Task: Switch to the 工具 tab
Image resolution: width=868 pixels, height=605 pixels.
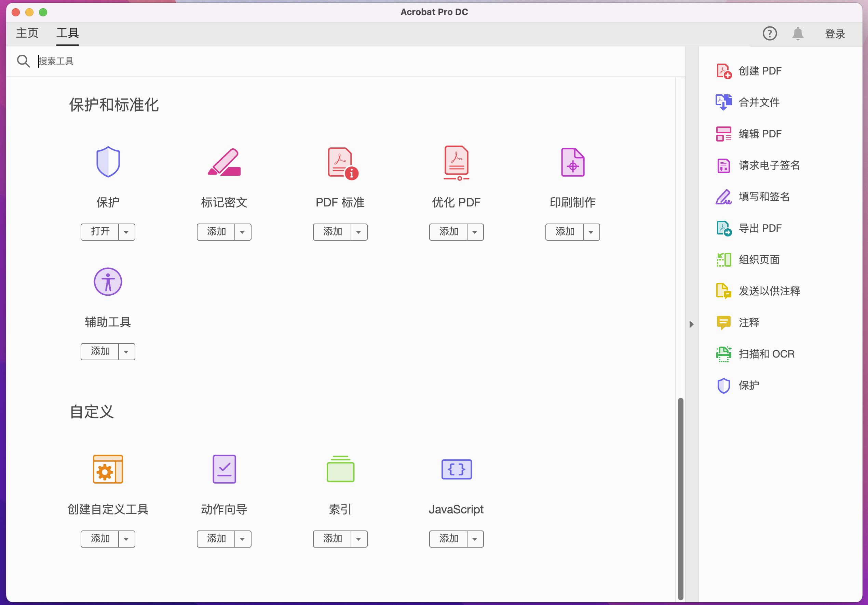Action: coord(67,33)
